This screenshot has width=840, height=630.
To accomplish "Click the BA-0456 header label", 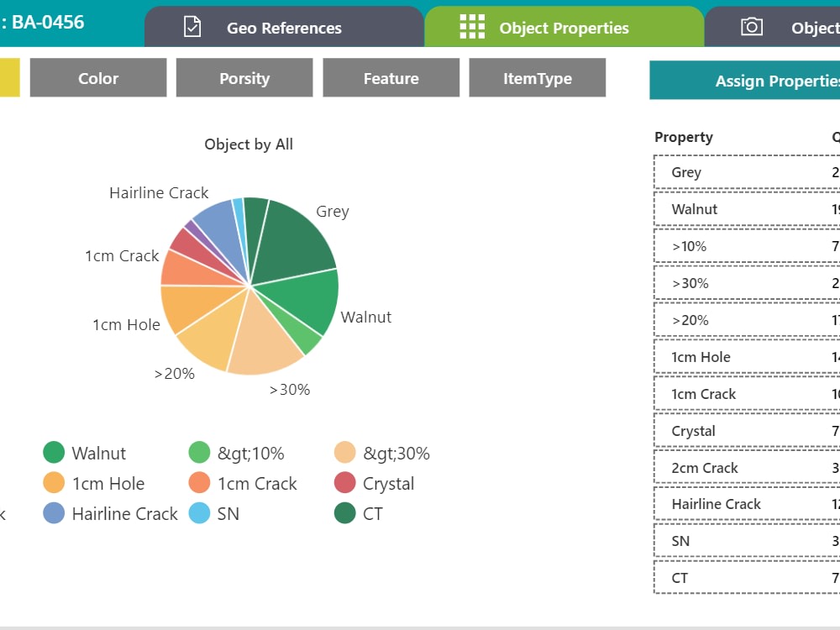I will (48, 22).
